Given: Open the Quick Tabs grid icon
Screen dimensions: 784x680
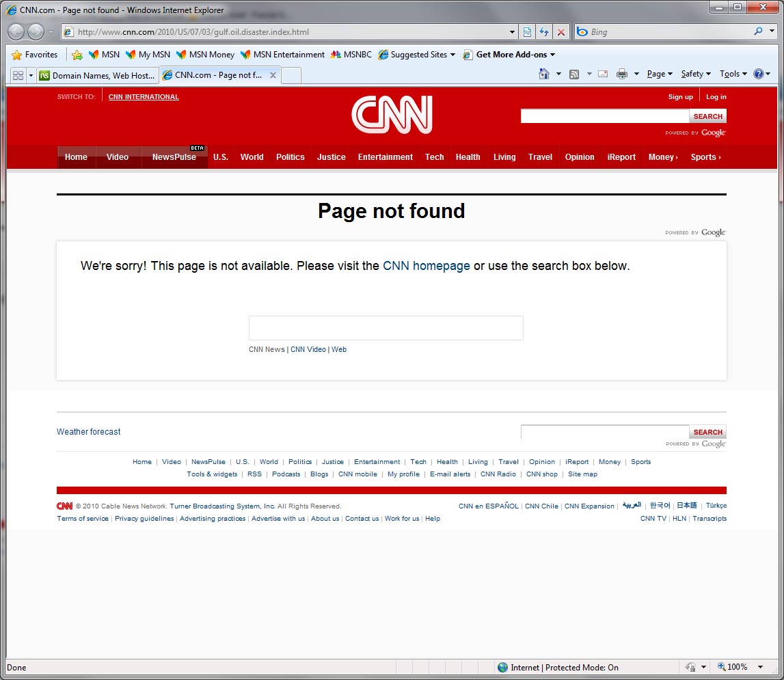Looking at the screenshot, I should point(18,75).
